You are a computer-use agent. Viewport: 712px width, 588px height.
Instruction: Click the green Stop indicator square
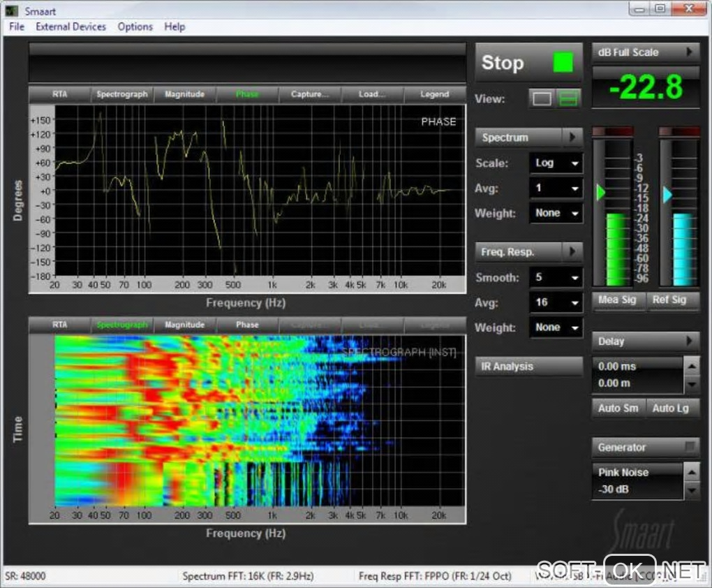(563, 63)
